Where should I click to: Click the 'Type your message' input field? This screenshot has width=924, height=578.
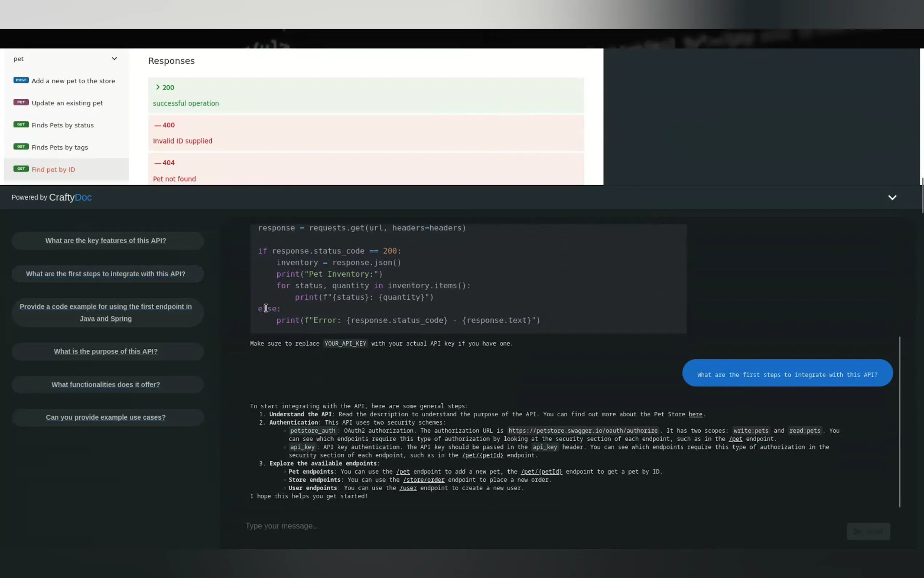pyautogui.click(x=535, y=526)
